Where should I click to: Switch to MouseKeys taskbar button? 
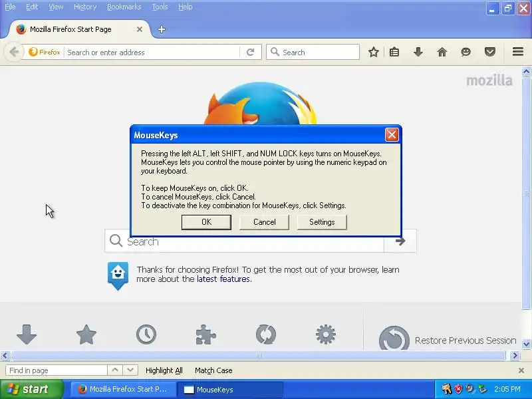click(x=230, y=389)
